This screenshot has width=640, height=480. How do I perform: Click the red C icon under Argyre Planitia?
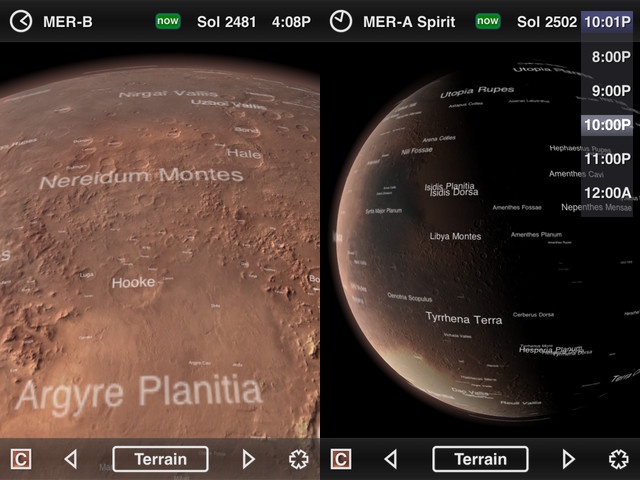21,459
